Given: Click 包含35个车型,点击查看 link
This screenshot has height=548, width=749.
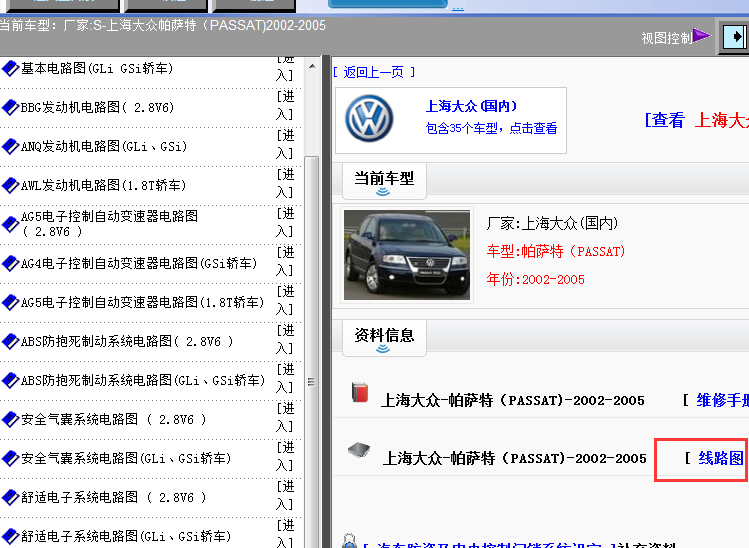Looking at the screenshot, I should pos(492,128).
